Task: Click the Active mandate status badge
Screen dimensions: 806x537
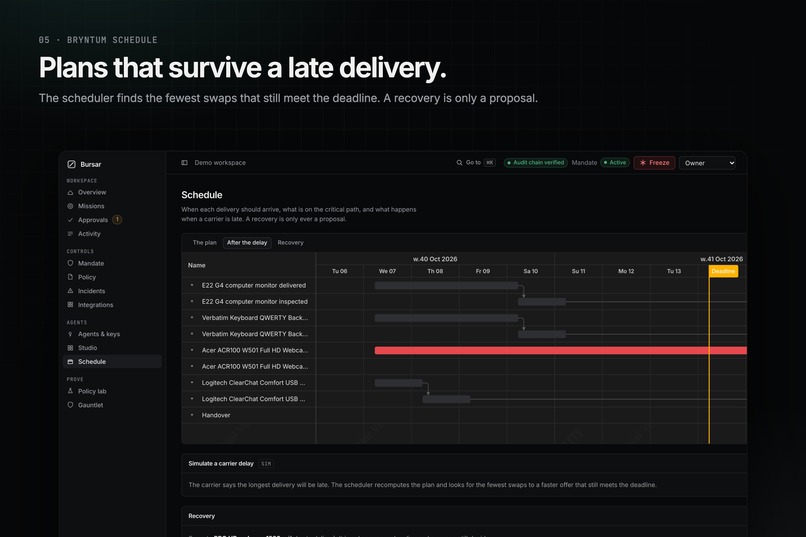Action: pos(615,163)
